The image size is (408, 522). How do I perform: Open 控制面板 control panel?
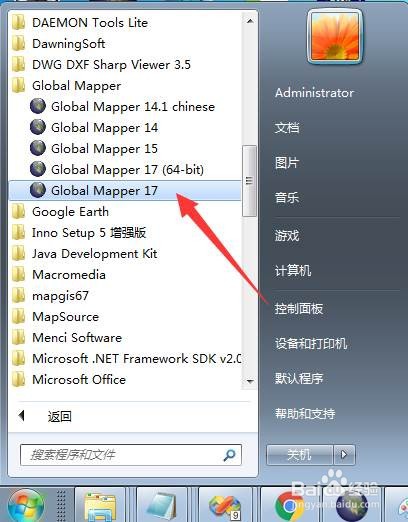pos(299,309)
